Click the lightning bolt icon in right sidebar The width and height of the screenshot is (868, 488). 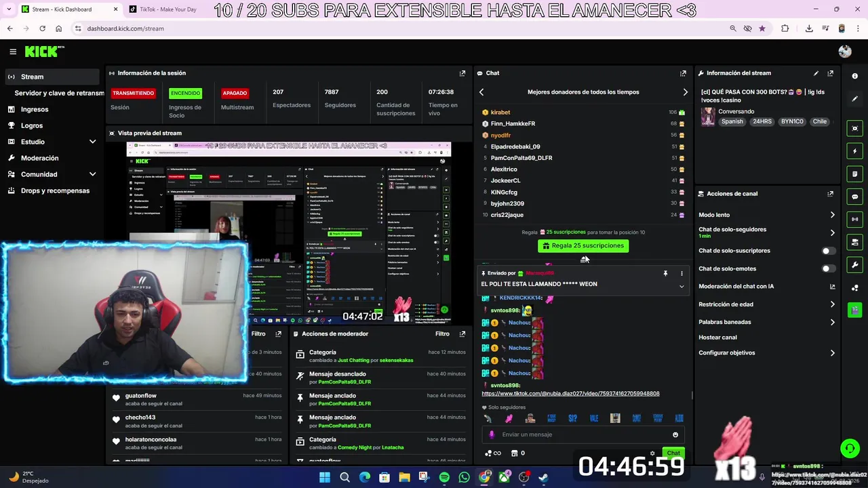[854, 151]
